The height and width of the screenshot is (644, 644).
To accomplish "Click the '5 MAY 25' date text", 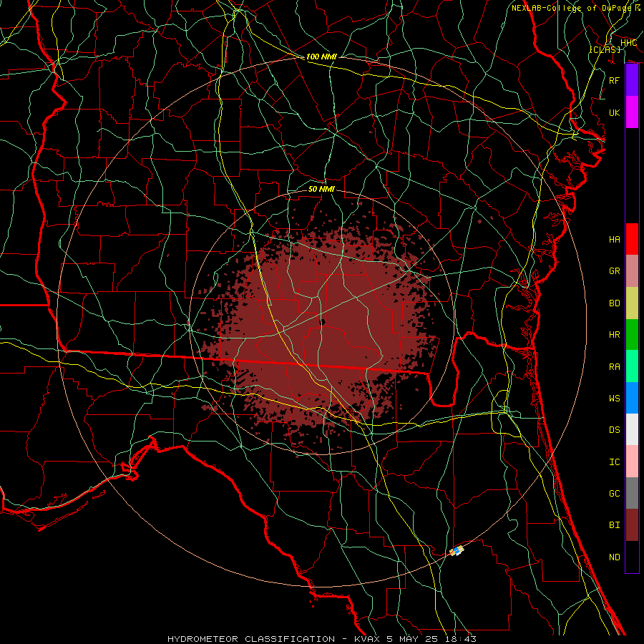I will pos(414,639).
